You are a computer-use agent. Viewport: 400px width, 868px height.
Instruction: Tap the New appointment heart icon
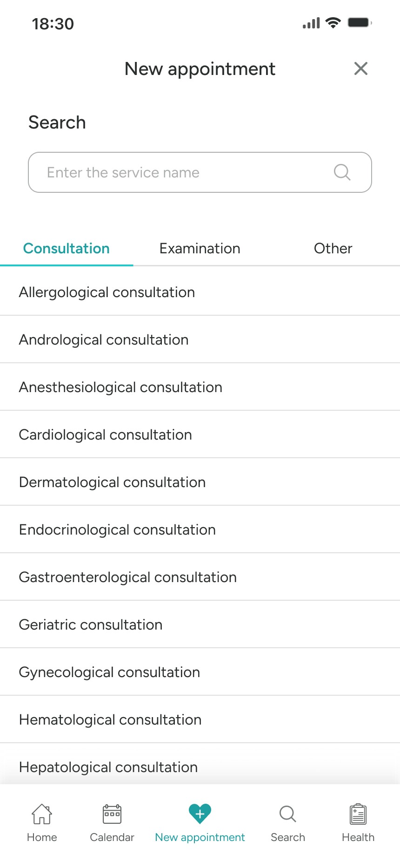[x=200, y=814]
